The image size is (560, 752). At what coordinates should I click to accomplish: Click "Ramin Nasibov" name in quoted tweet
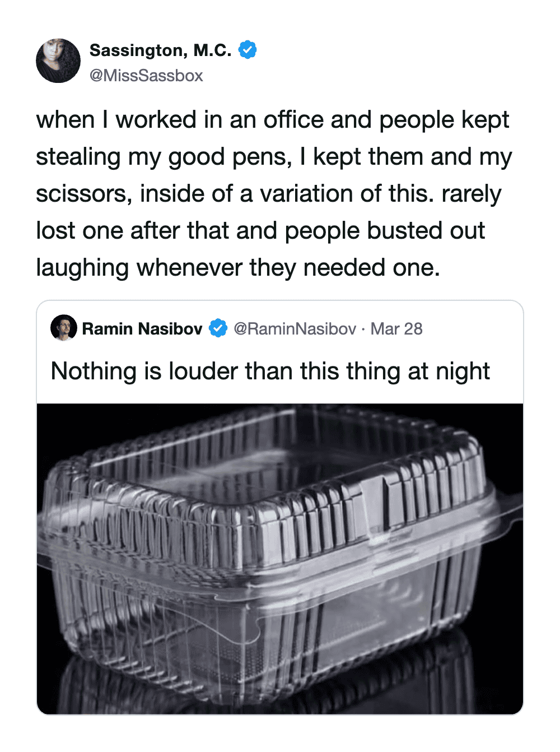point(142,329)
